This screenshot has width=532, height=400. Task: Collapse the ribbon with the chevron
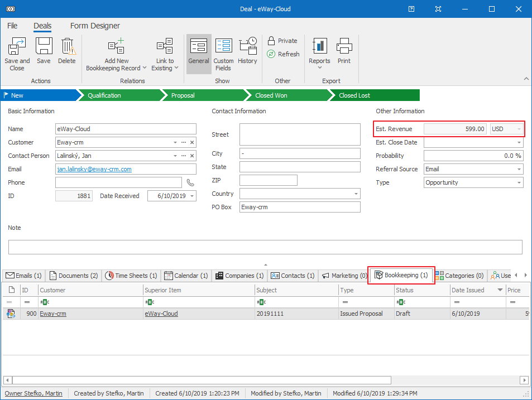pos(526,79)
